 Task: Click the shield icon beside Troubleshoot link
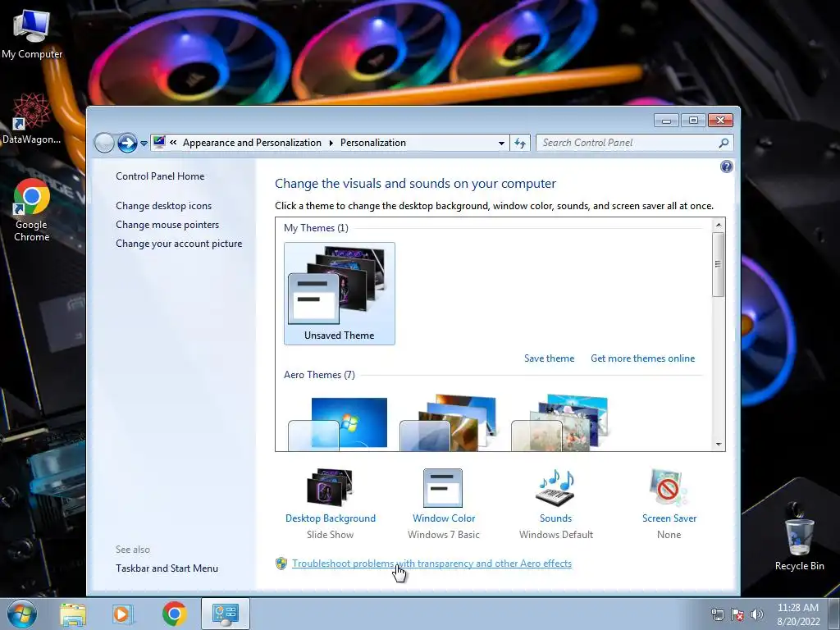click(x=281, y=564)
